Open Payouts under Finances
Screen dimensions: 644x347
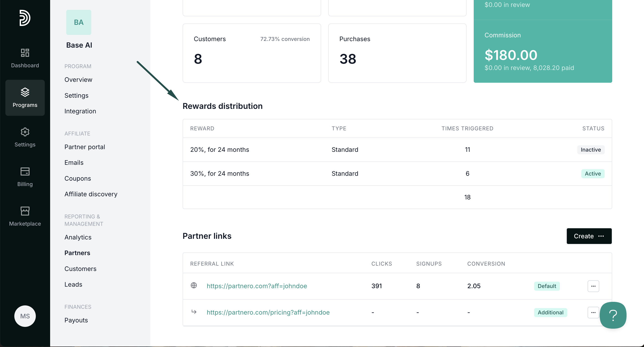tap(76, 320)
